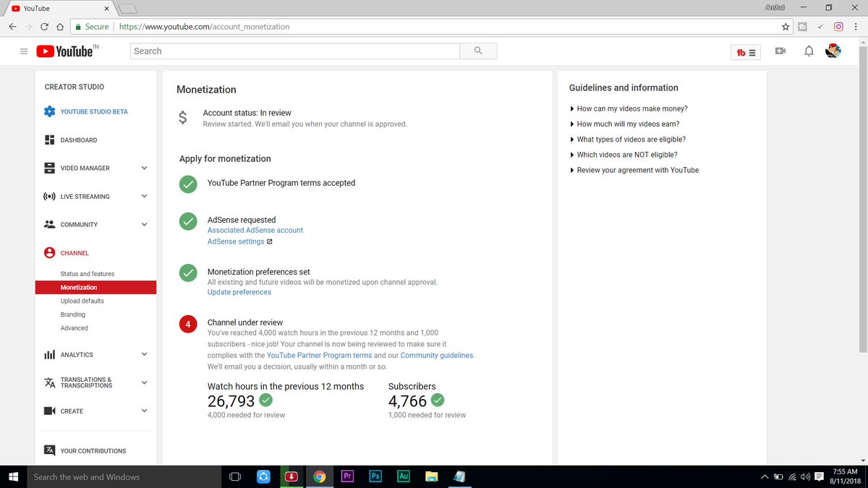Expand the Live Streaming section chevron
Viewport: 868px width, 488px height.
(144, 196)
